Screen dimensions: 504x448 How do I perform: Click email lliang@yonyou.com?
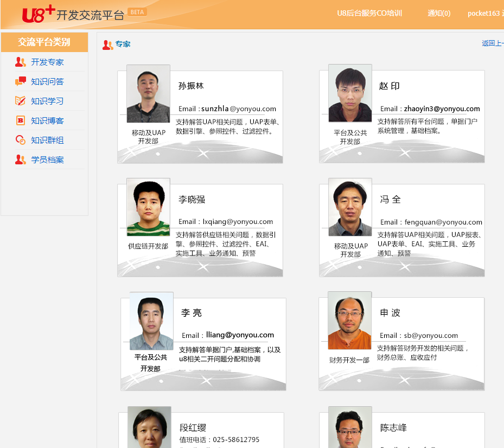pos(240,335)
